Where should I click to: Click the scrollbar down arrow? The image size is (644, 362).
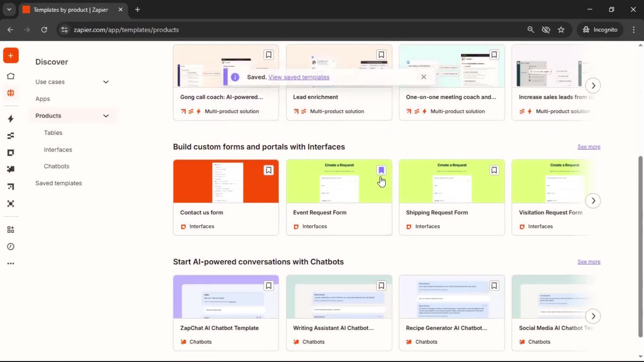pyautogui.click(x=640, y=357)
